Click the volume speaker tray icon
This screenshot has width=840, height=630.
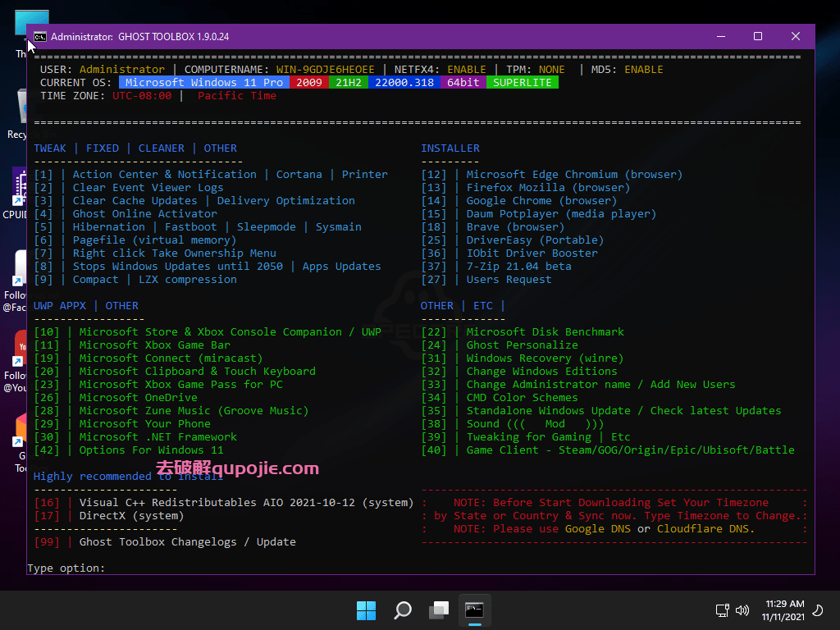coord(742,610)
